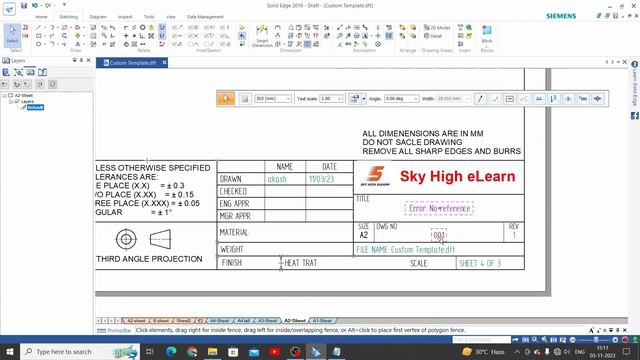The width and height of the screenshot is (640, 360).
Task: Open the dimension type split-button arrow
Action: pos(364,99)
